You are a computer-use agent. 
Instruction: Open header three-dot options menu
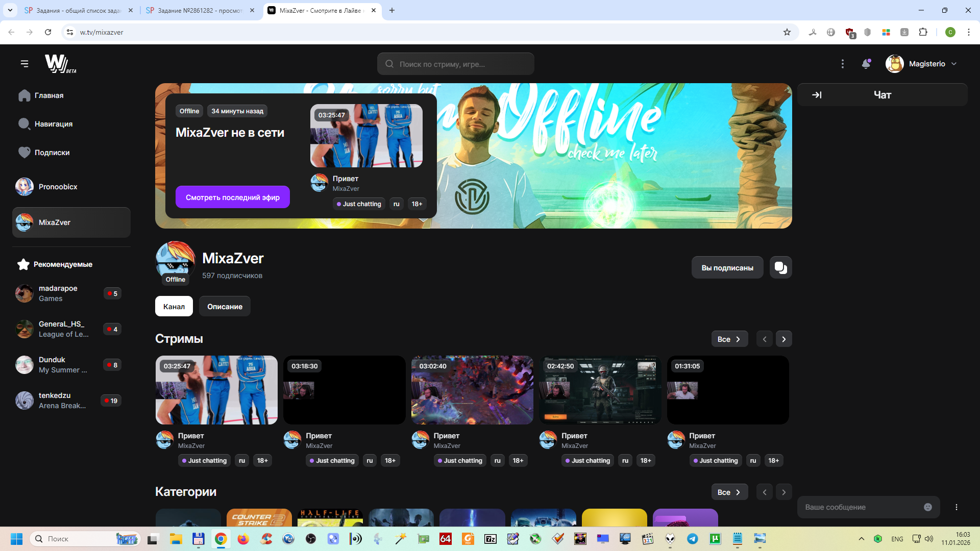(x=842, y=64)
